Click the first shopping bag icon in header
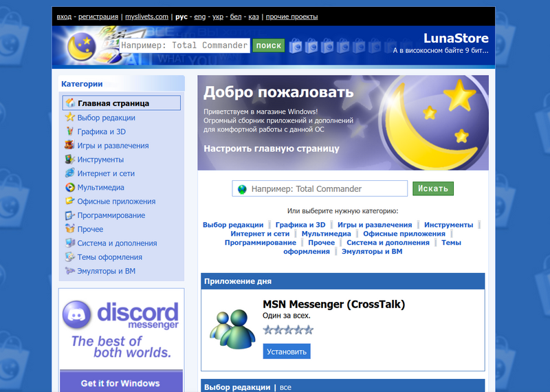The width and height of the screenshot is (550, 392). 296,46
